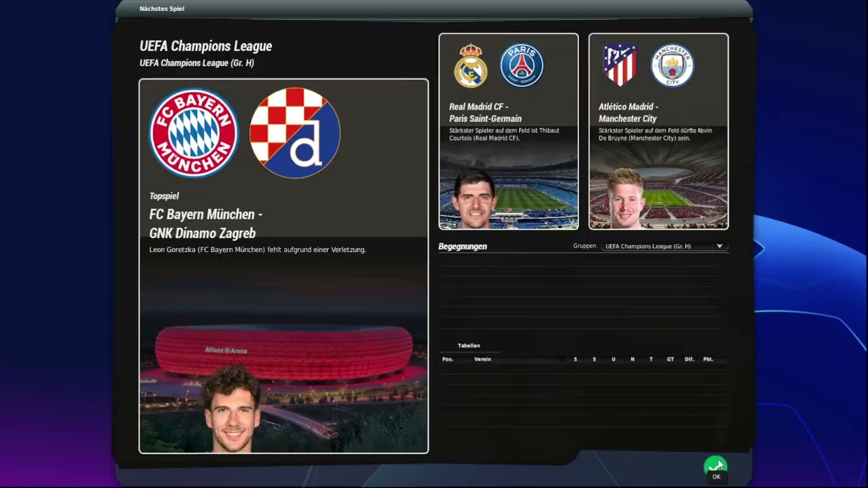This screenshot has width=868, height=488.
Task: Click the Dif. column header
Action: click(689, 359)
